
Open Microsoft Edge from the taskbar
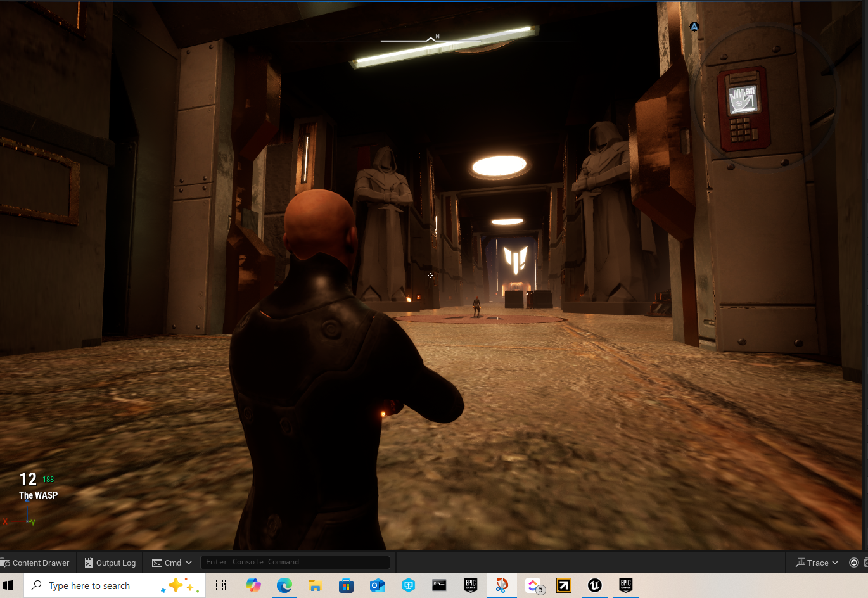coord(284,585)
